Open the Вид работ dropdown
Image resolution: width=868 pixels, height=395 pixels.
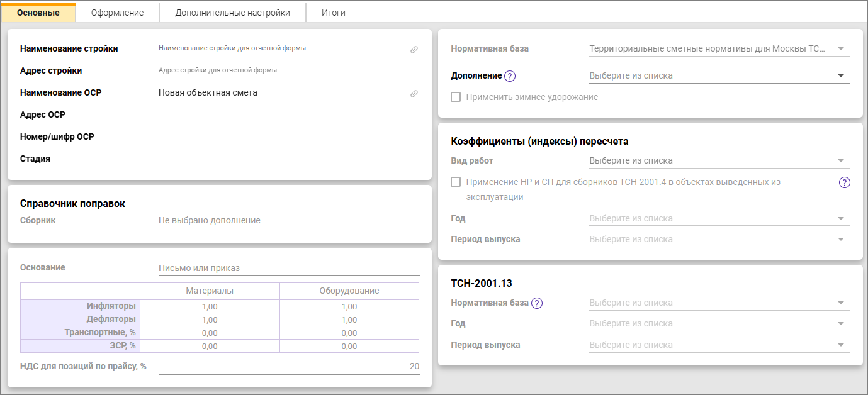tap(841, 160)
